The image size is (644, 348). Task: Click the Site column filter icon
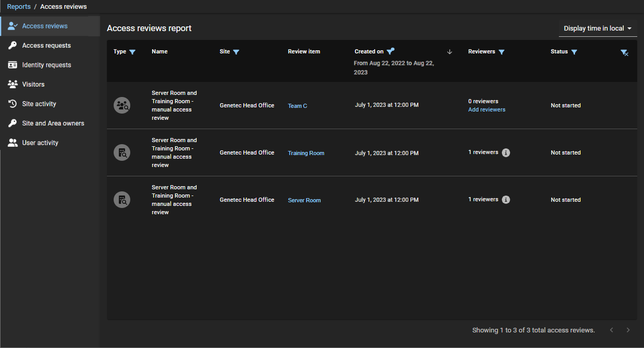tap(236, 52)
